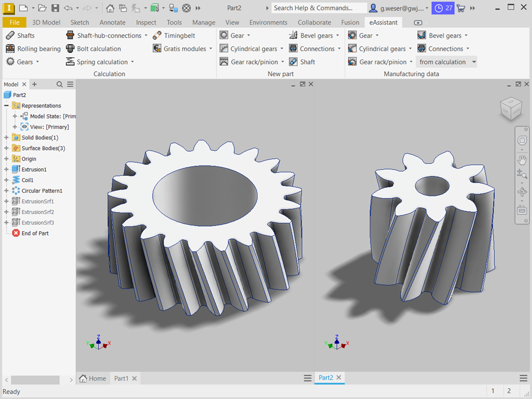Click the ViewCube in the viewport
Image resolution: width=532 pixels, height=399 pixels.
[x=510, y=109]
